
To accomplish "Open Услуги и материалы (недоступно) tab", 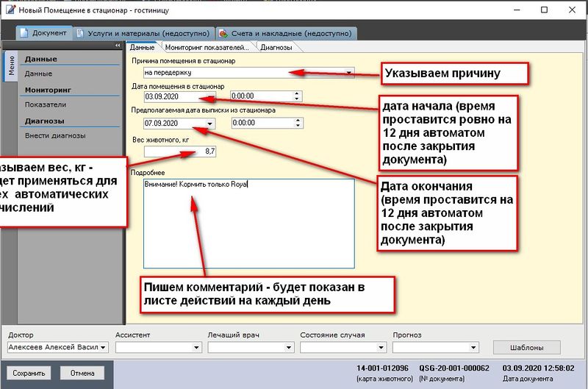I will point(143,33).
